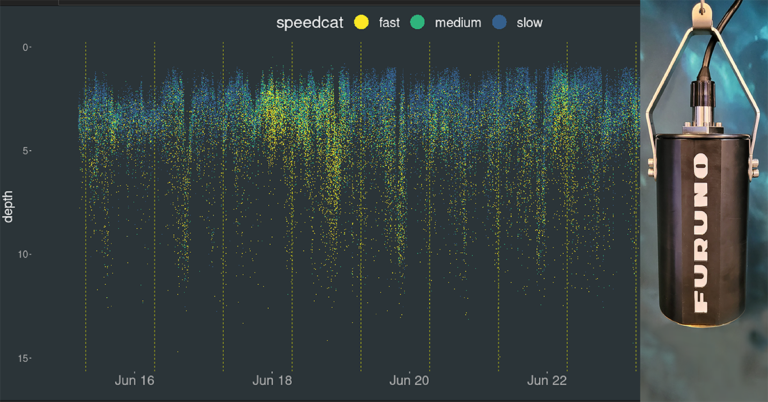Screen dimensions: 768x402
Task: Click the 5 depth tick label
Action: click(26, 151)
